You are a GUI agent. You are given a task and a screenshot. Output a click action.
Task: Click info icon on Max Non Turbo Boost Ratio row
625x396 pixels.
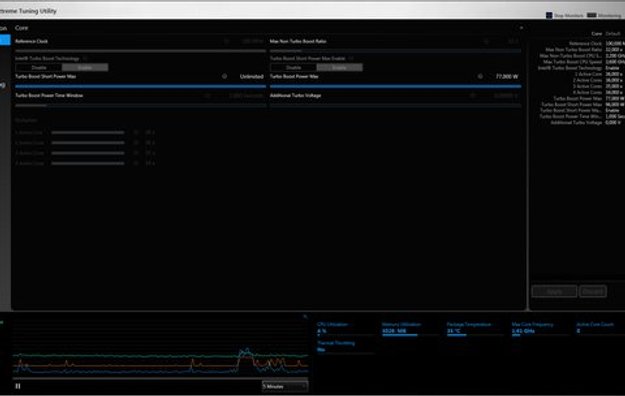click(486, 41)
